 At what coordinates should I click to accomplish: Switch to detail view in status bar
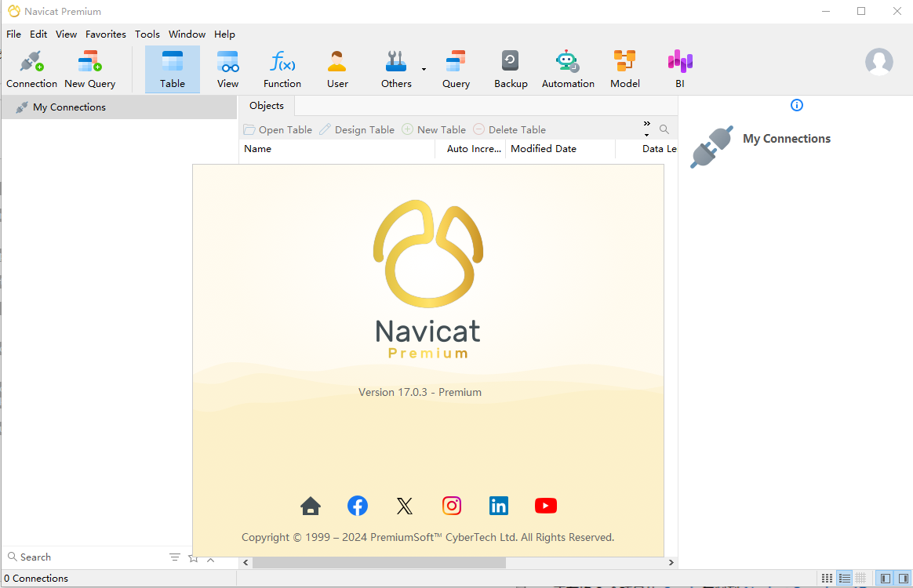click(860, 578)
